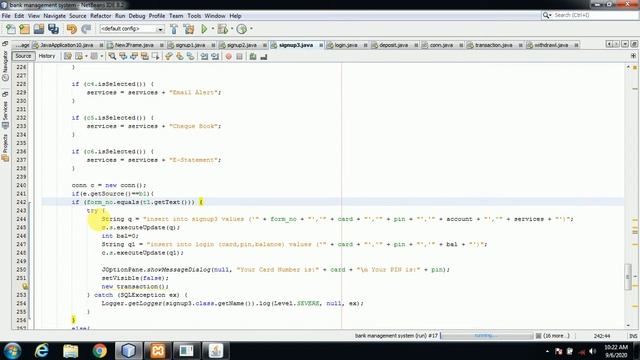Viewport: 640px width, 360px height.
Task: Click the scroll tabs right arrow
Action: point(616,44)
